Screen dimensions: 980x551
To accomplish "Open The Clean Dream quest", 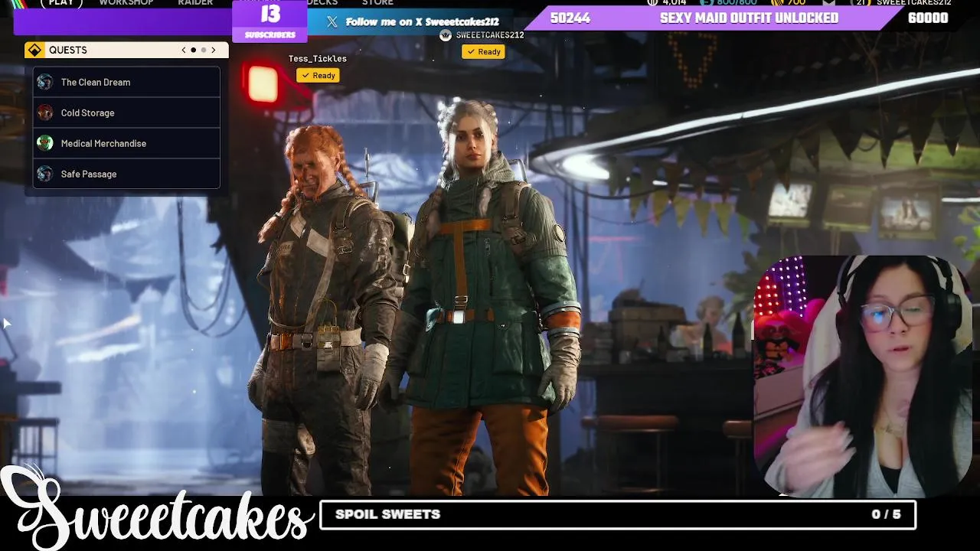I will [126, 82].
